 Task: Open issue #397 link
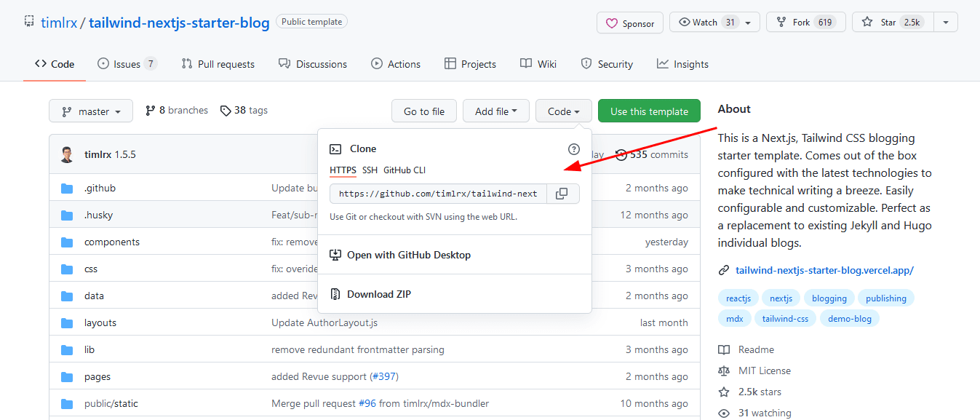383,376
